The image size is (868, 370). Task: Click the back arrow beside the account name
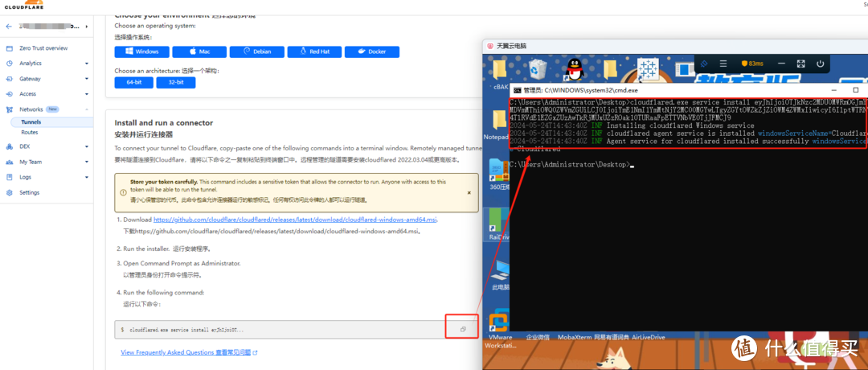coord(8,27)
